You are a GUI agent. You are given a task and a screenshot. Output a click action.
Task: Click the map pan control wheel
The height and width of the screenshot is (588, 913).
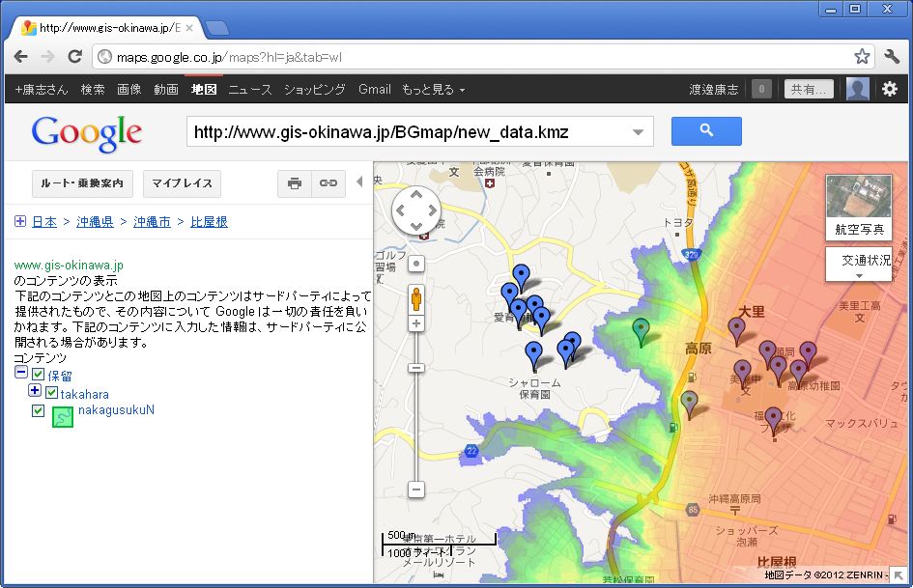click(x=416, y=210)
